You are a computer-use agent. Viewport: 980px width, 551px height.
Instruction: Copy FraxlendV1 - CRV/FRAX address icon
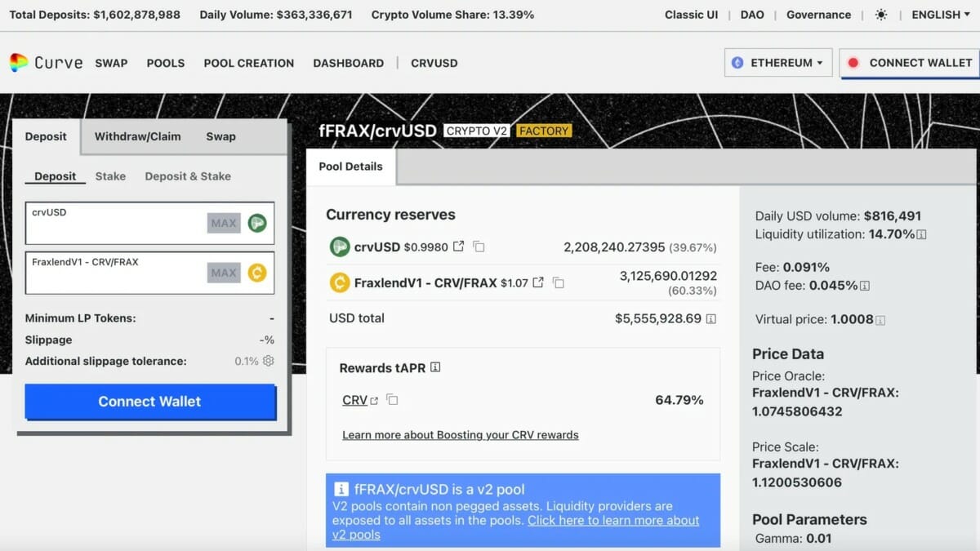point(559,283)
